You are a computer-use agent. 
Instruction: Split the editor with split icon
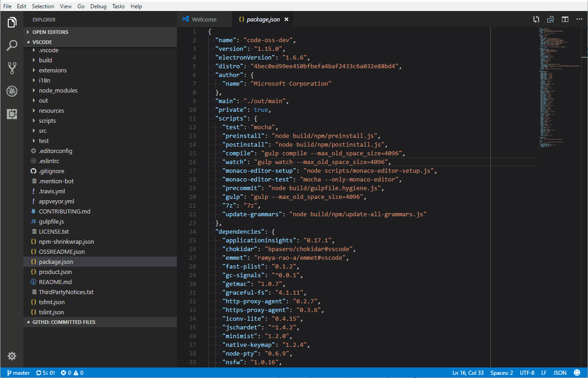pyautogui.click(x=565, y=20)
